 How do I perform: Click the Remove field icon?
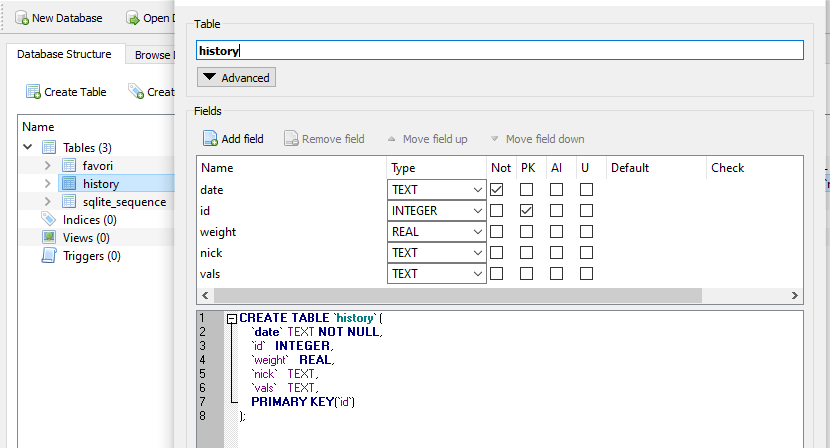point(291,139)
